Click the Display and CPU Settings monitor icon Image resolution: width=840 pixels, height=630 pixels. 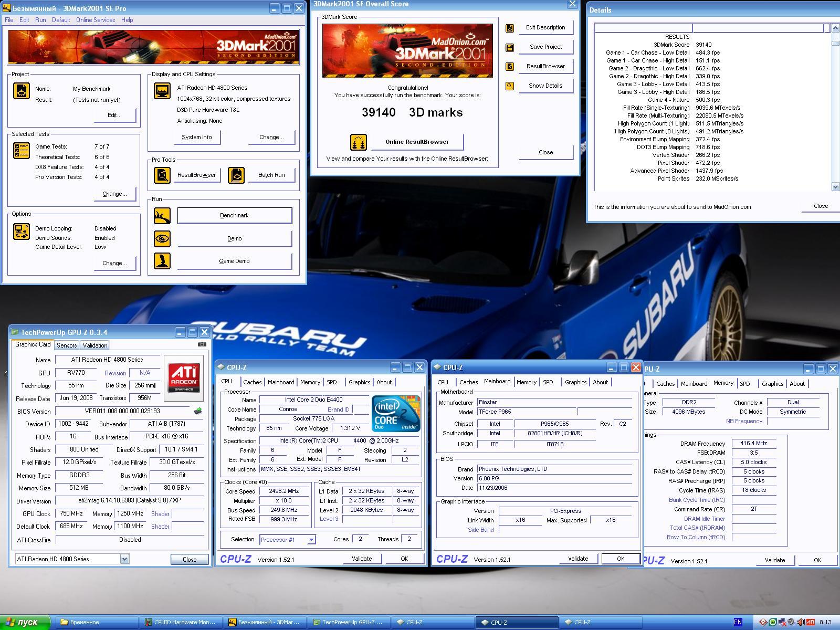coord(162,91)
